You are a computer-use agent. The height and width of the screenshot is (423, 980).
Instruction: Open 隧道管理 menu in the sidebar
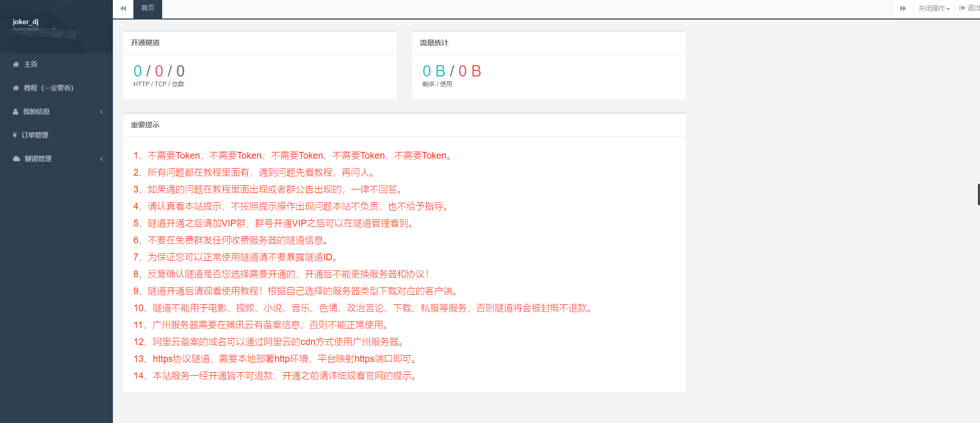click(x=56, y=159)
